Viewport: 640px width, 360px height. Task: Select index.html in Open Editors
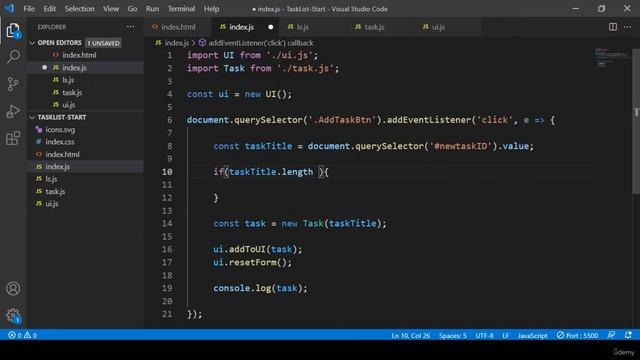pos(86,55)
